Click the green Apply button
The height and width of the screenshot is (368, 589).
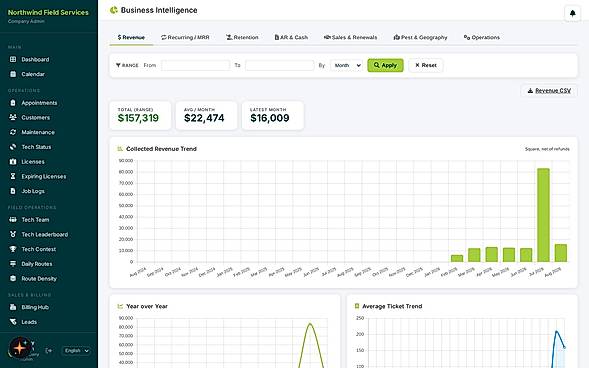[x=385, y=65]
